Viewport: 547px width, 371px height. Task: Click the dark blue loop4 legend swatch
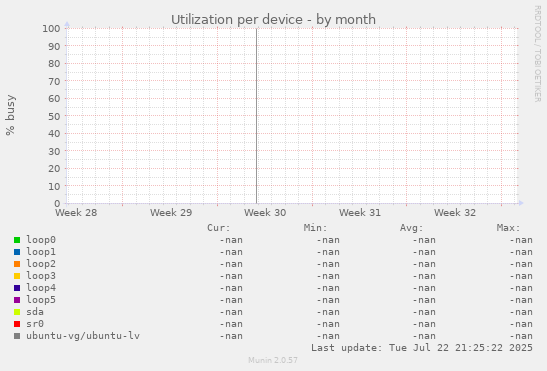[x=17, y=288]
